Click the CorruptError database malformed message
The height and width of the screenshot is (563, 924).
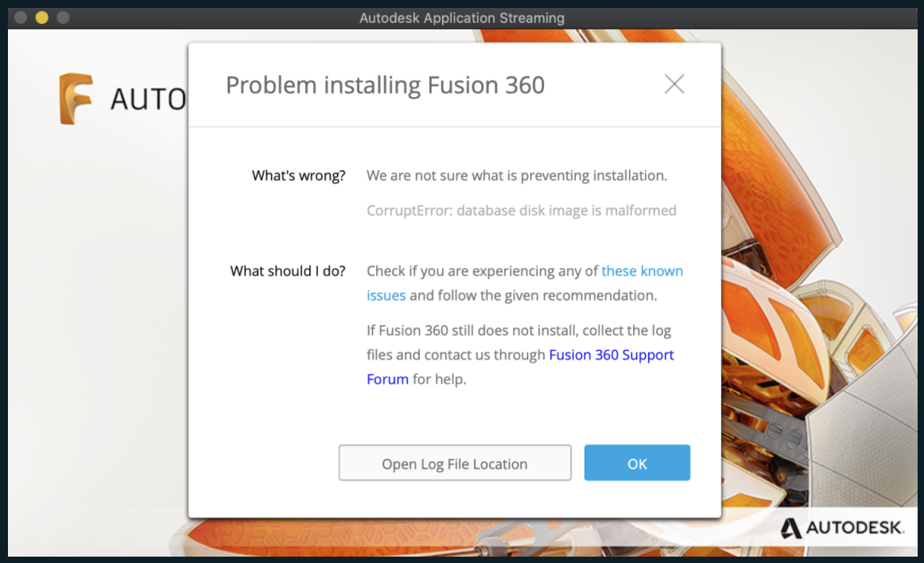(521, 211)
